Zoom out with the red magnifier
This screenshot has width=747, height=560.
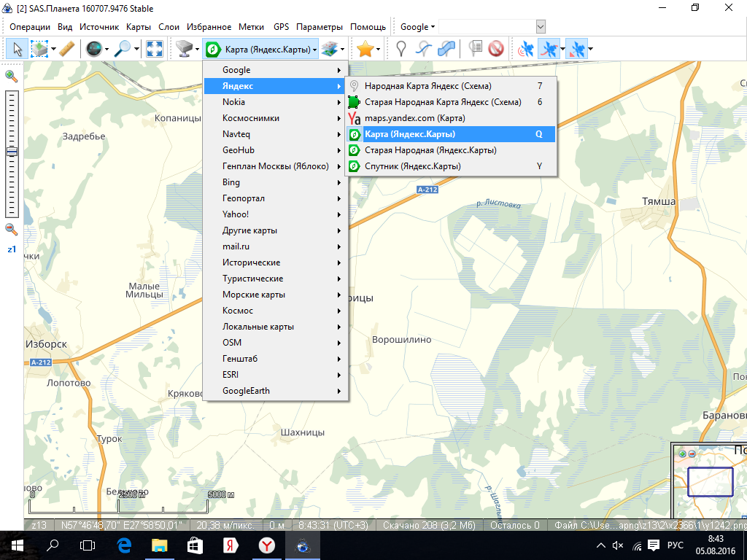click(x=11, y=229)
